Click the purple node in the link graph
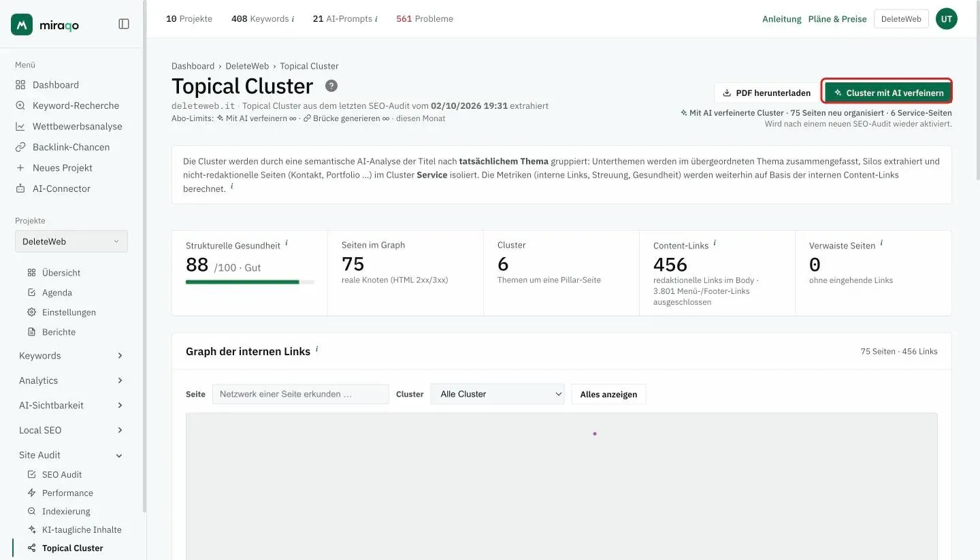The width and height of the screenshot is (980, 560). (x=594, y=433)
